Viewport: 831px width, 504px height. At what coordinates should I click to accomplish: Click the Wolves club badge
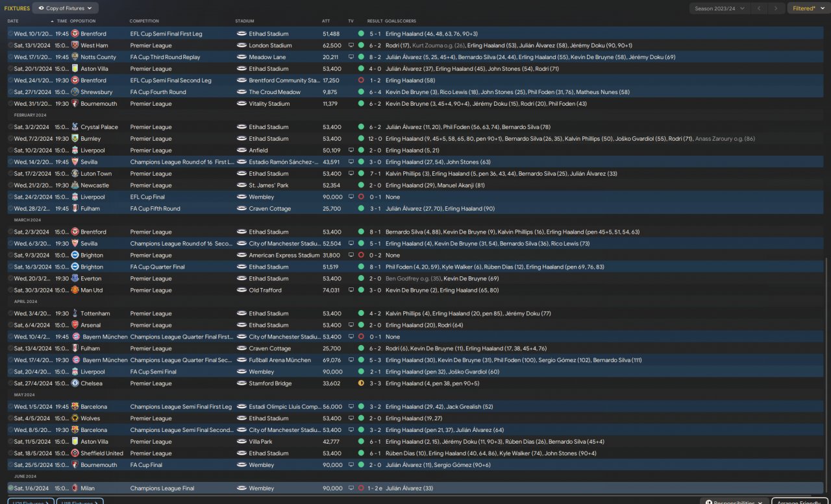75,418
